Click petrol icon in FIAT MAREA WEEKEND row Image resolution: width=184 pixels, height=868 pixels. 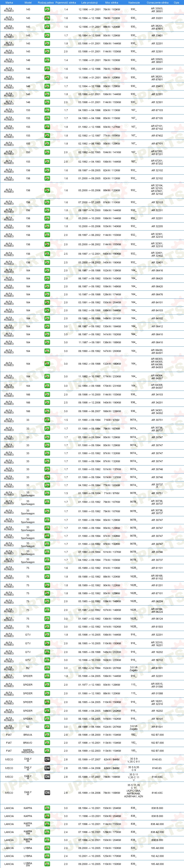[47, 751]
